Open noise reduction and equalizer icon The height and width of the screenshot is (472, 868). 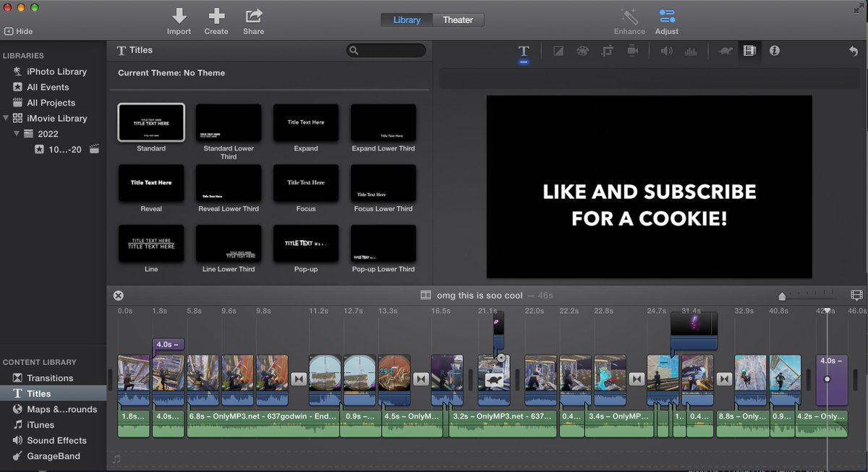pyautogui.click(x=691, y=51)
